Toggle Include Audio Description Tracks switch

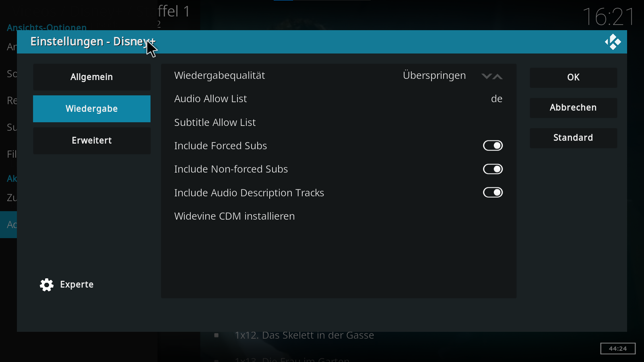[493, 193]
